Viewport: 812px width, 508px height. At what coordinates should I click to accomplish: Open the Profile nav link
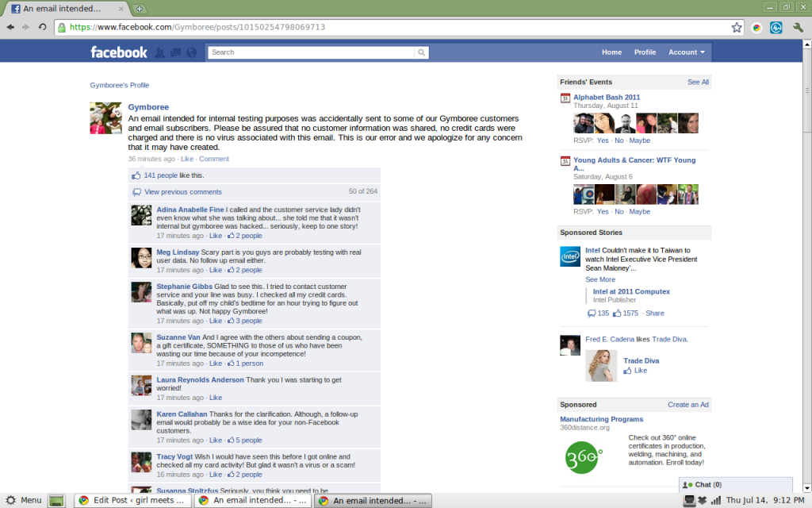pos(645,52)
